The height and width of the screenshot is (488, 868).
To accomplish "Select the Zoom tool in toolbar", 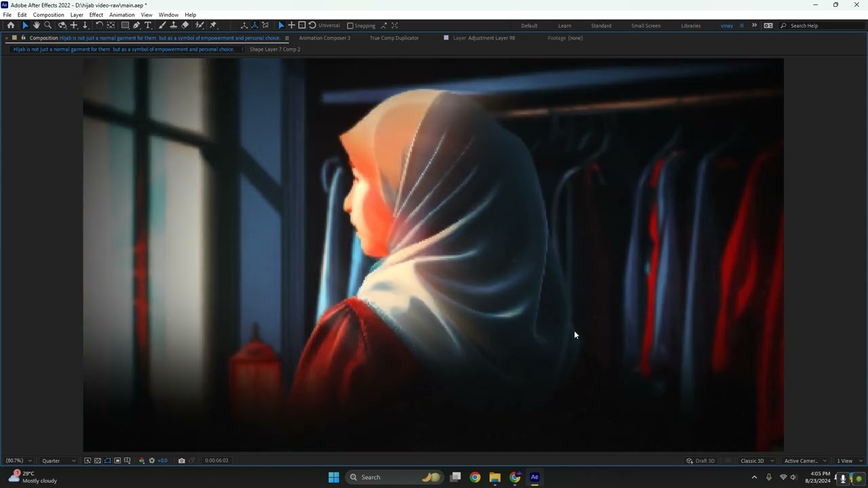I will coord(48,26).
